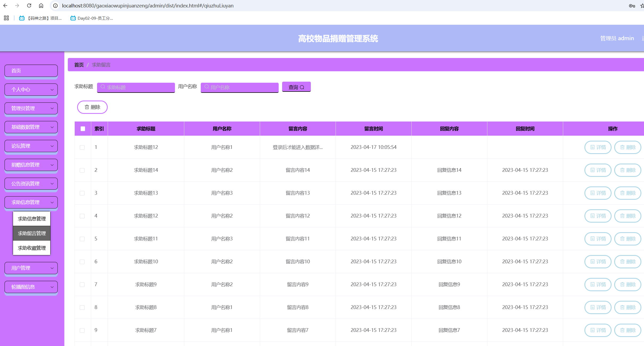View 详情 for row 4 回复信息12
644x346 pixels.
tap(598, 216)
